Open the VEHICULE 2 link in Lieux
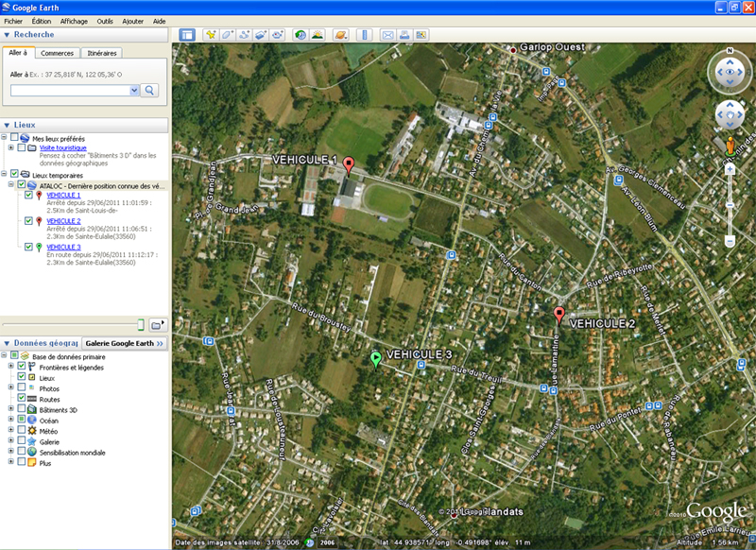Screen dimensions: 756x550 63,221
